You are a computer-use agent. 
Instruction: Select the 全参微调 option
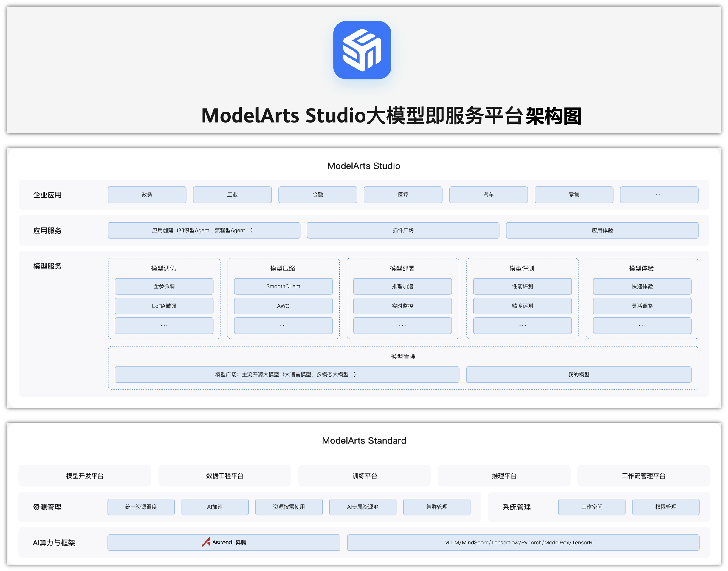[164, 286]
